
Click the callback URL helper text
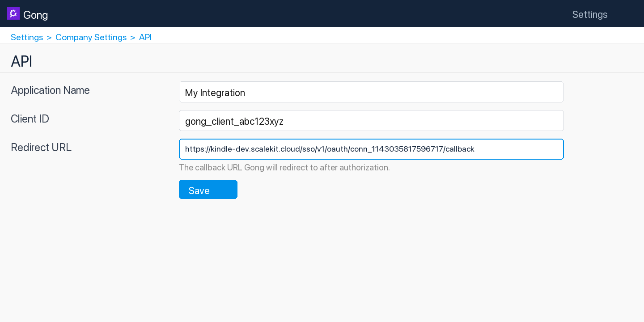point(284,167)
